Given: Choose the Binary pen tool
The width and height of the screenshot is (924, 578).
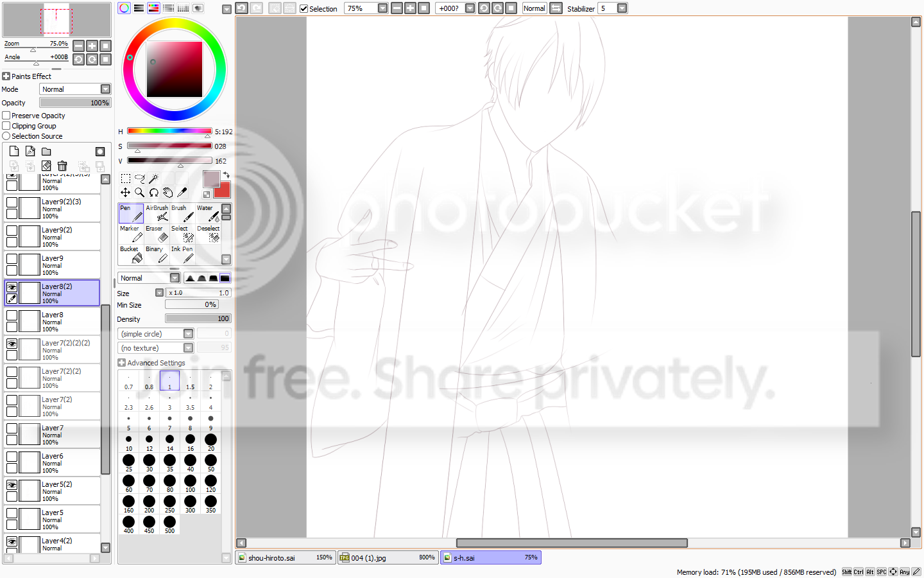Looking at the screenshot, I should pos(157,254).
